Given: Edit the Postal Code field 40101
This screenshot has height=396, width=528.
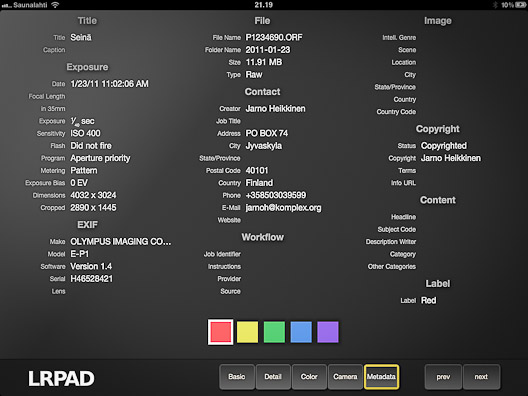Looking at the screenshot, I should 257,171.
